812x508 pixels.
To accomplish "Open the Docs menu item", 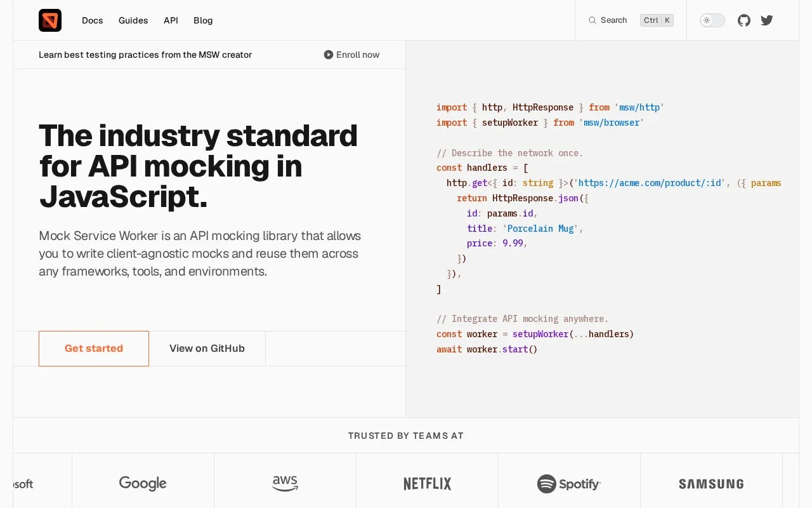I will (x=93, y=20).
